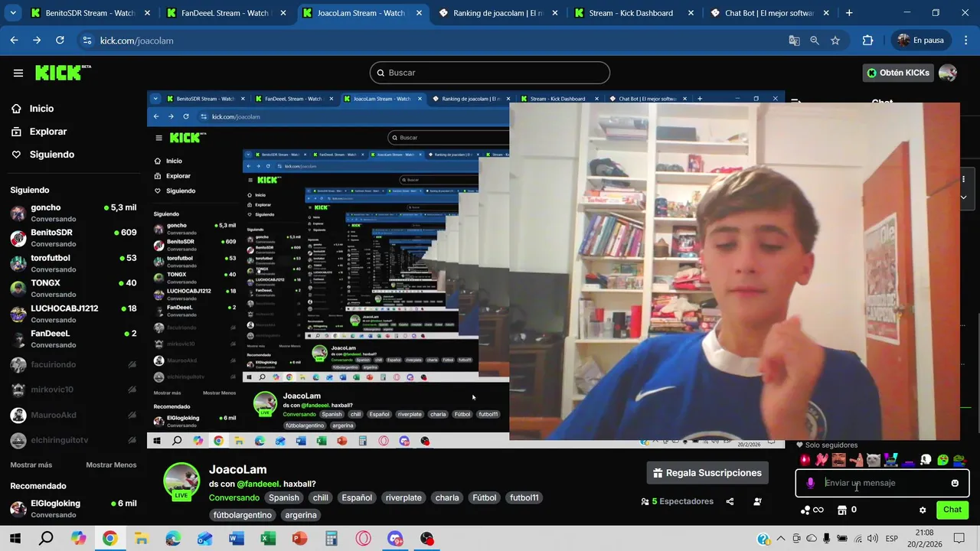Viewport: 980px width, 551px height.
Task: Focus the Buscar search box
Action: (x=490, y=73)
